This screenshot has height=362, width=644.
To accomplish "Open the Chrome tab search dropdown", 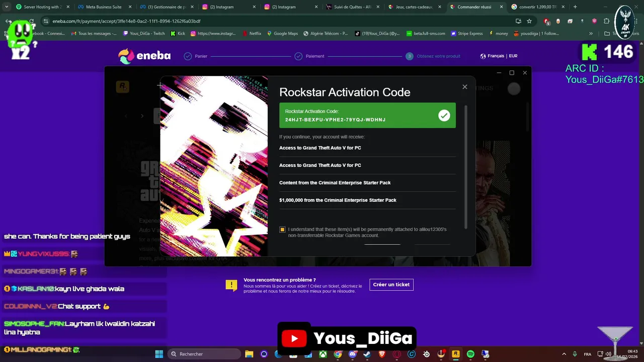I will point(7,7).
